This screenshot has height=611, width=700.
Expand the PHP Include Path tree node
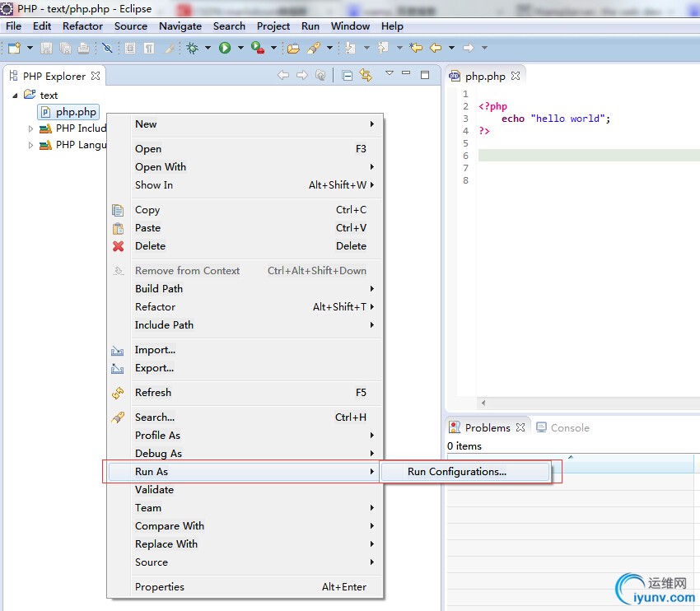[x=31, y=128]
